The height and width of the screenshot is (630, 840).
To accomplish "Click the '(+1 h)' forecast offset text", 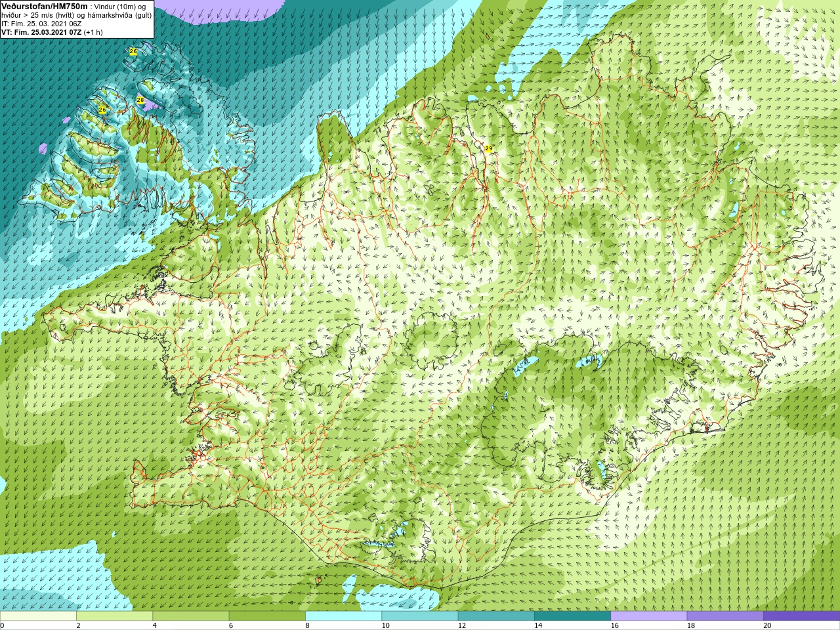I will click(x=93, y=31).
